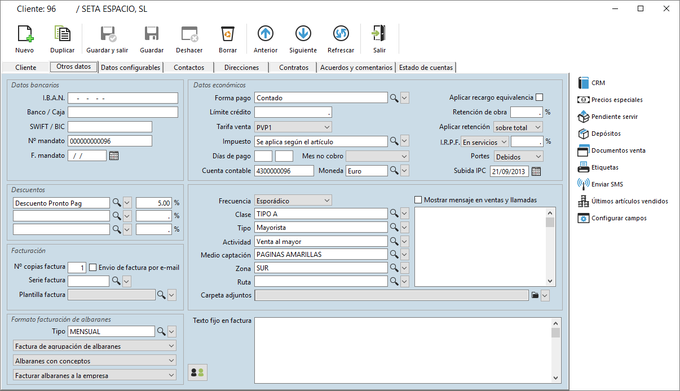
Task: Open Precios especiales
Action: pos(610,100)
